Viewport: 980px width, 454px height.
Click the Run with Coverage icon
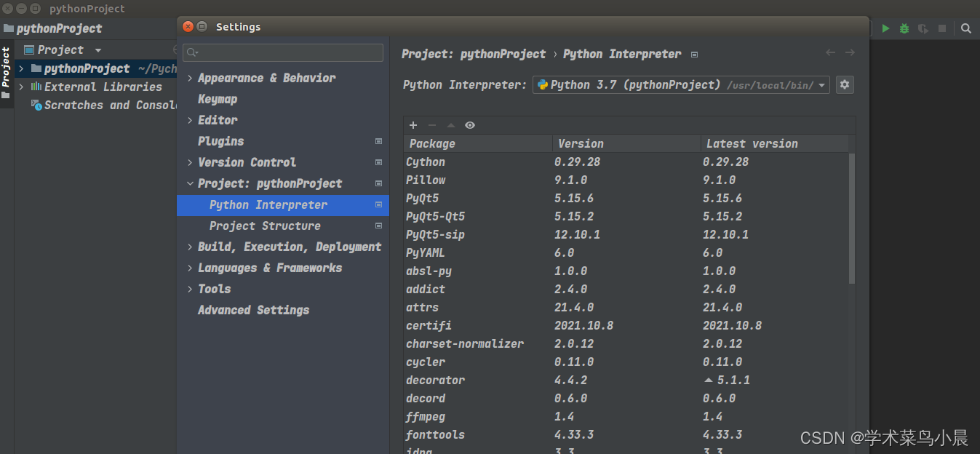[923, 28]
